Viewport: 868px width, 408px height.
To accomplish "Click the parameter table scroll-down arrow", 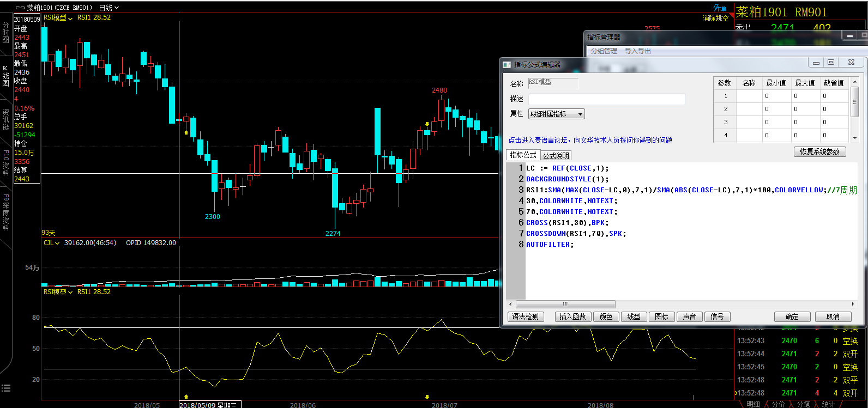I will click(854, 138).
